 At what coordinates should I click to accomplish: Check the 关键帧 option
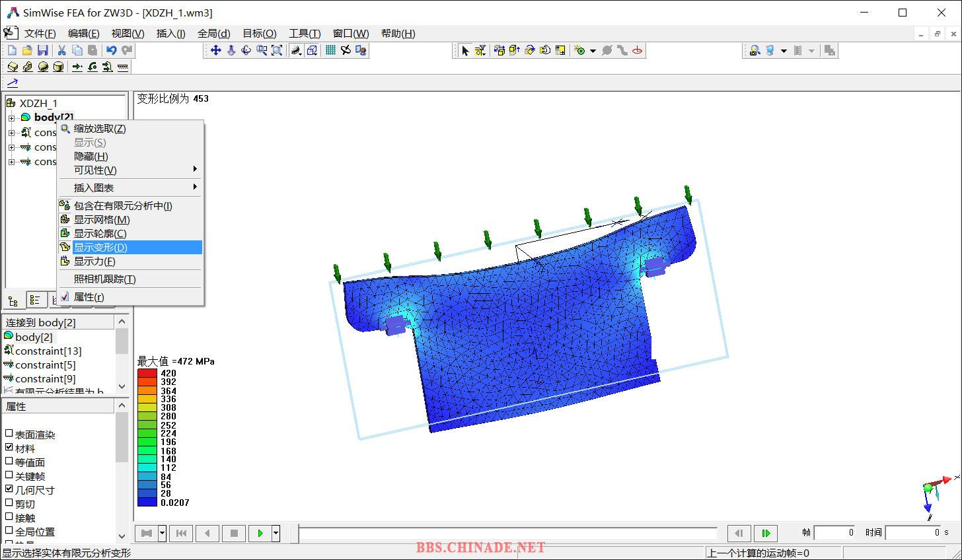[x=9, y=475]
